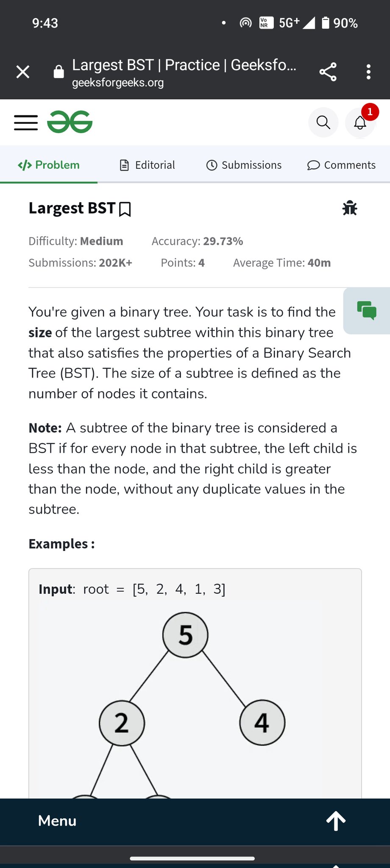390x868 pixels.
Task: Bookmark the Largest BST problem
Action: [125, 209]
